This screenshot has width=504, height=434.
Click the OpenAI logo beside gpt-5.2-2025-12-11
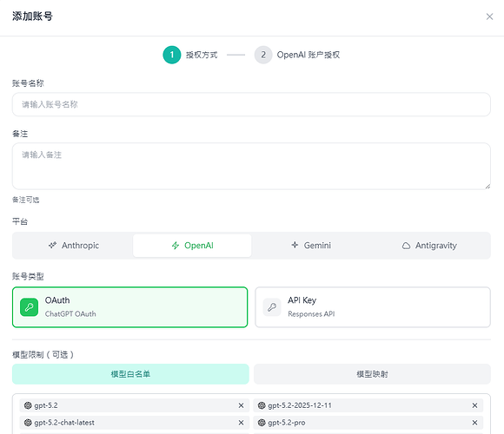pyautogui.click(x=262, y=405)
